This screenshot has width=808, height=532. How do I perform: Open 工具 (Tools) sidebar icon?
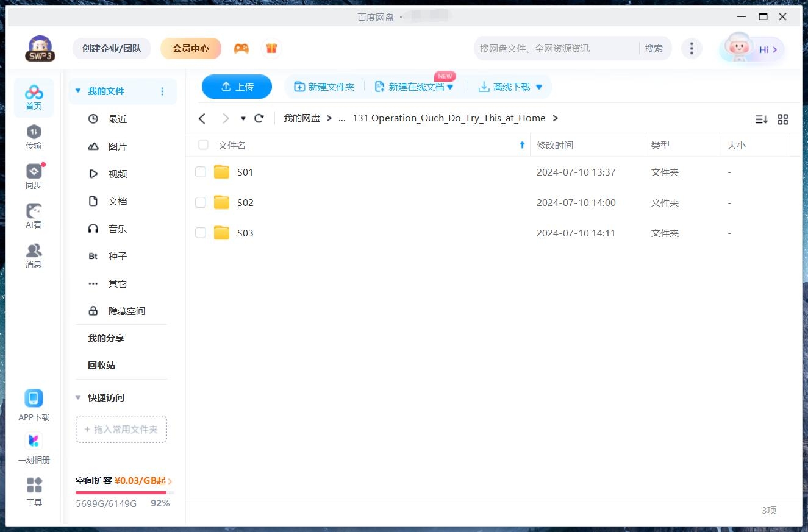pos(34,491)
